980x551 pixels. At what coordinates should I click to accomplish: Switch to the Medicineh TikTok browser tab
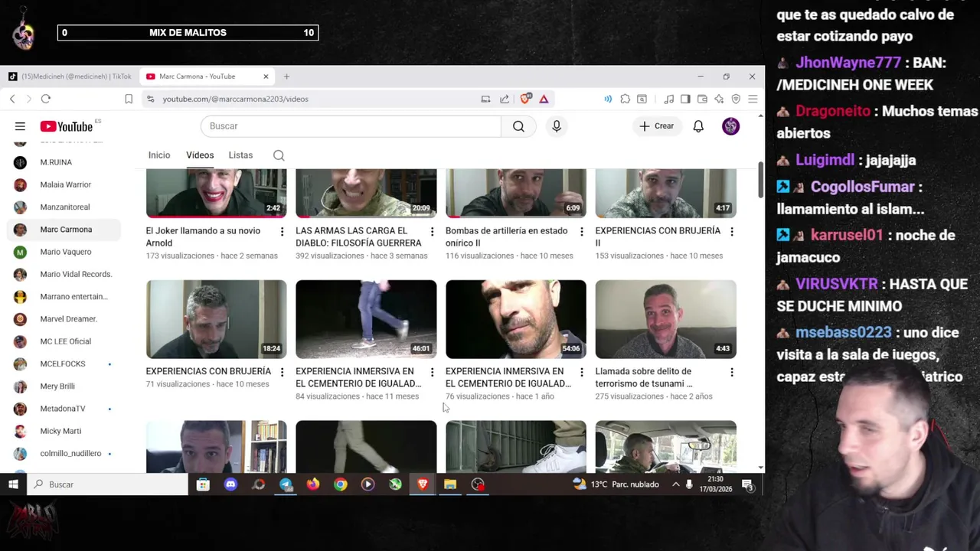point(70,77)
